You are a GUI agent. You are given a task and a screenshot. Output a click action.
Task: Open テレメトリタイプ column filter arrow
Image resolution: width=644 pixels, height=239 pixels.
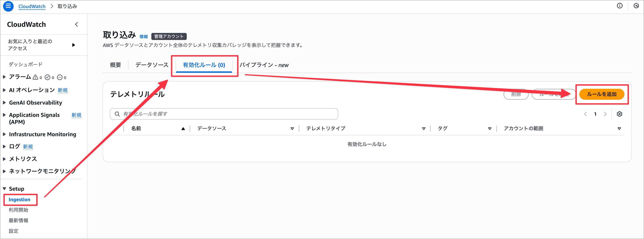point(423,129)
